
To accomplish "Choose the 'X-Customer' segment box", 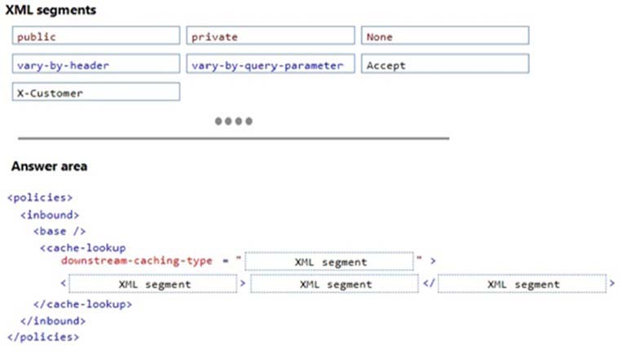I will click(95, 92).
